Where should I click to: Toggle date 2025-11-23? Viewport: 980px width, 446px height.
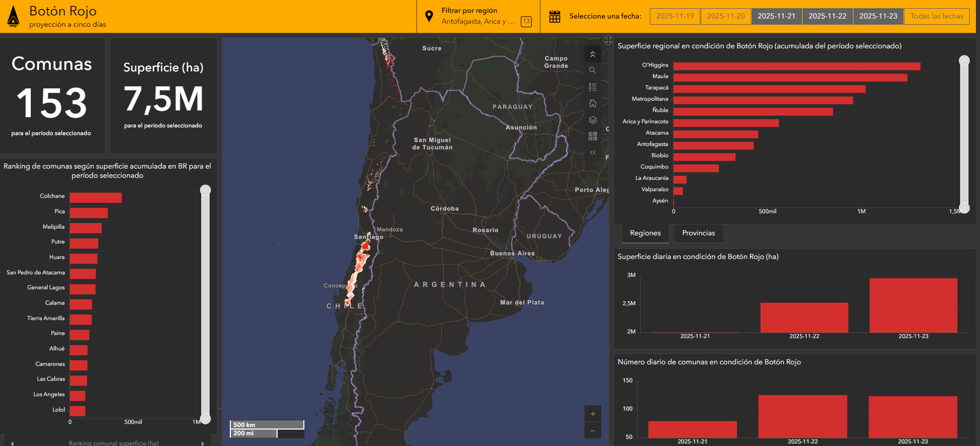click(878, 16)
